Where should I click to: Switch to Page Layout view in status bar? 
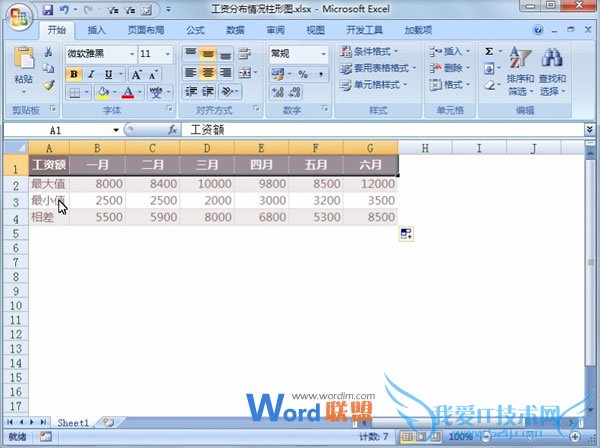421,437
